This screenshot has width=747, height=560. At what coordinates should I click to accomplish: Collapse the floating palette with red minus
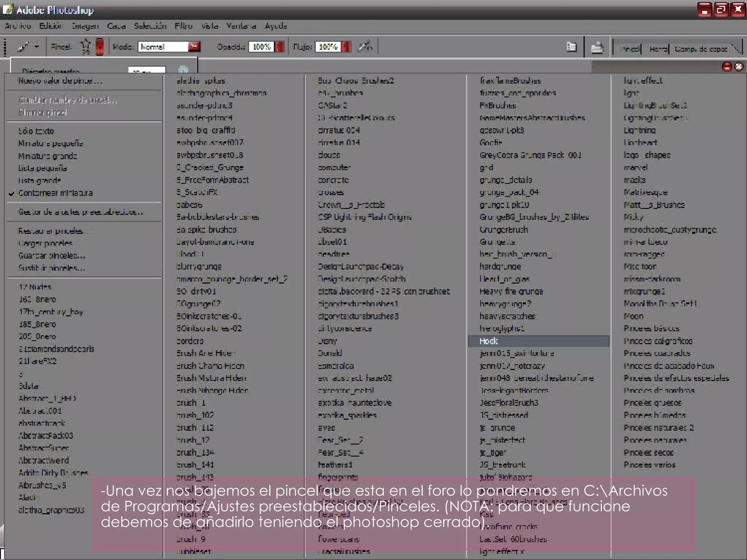(727, 67)
